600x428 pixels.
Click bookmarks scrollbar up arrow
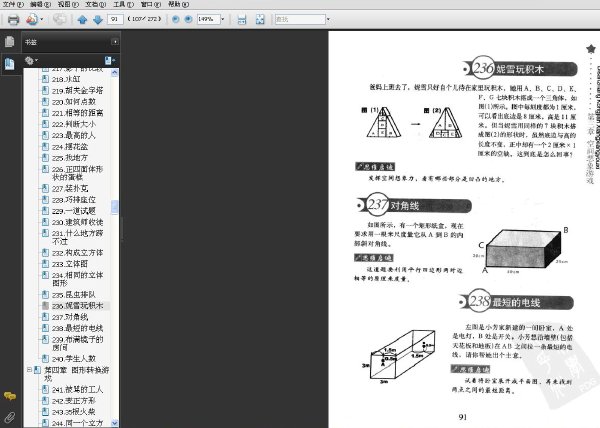(114, 72)
